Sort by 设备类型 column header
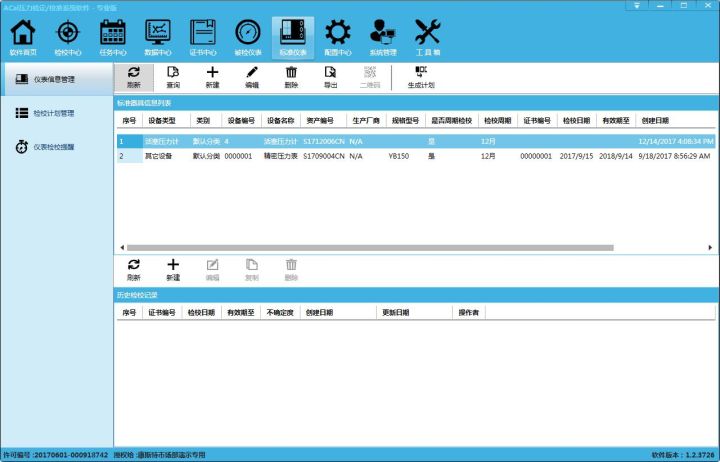 click(x=163, y=120)
